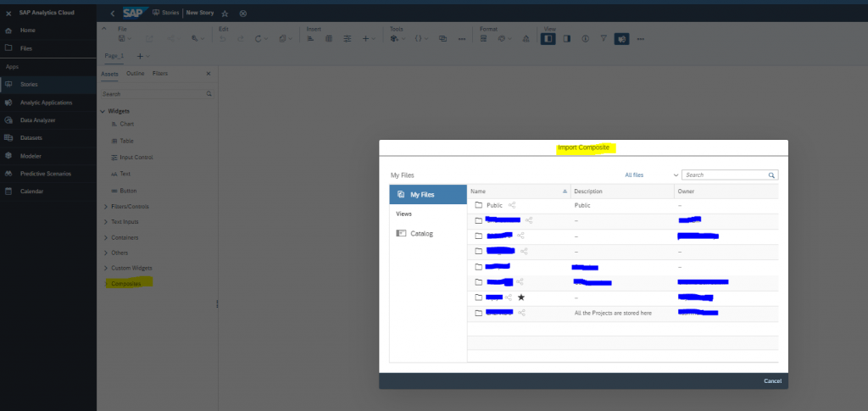The height and width of the screenshot is (411, 868).
Task: Click the Save icon in File group
Action: 122,39
